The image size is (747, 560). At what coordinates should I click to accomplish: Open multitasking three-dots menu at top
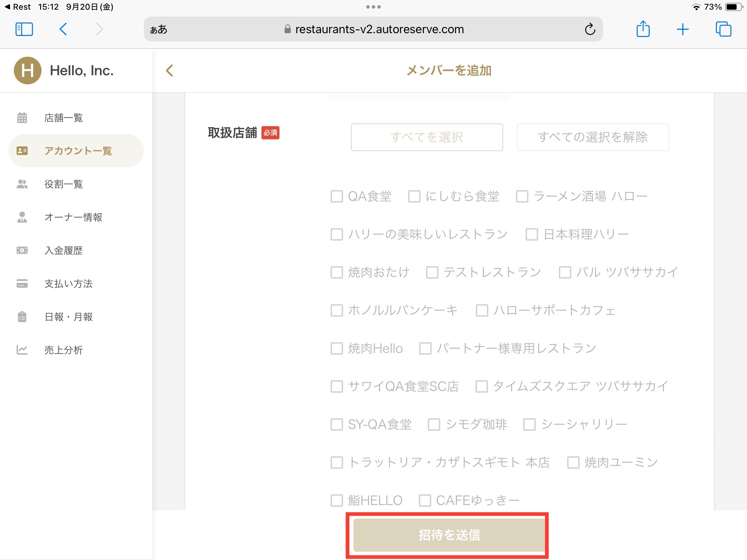click(x=373, y=7)
